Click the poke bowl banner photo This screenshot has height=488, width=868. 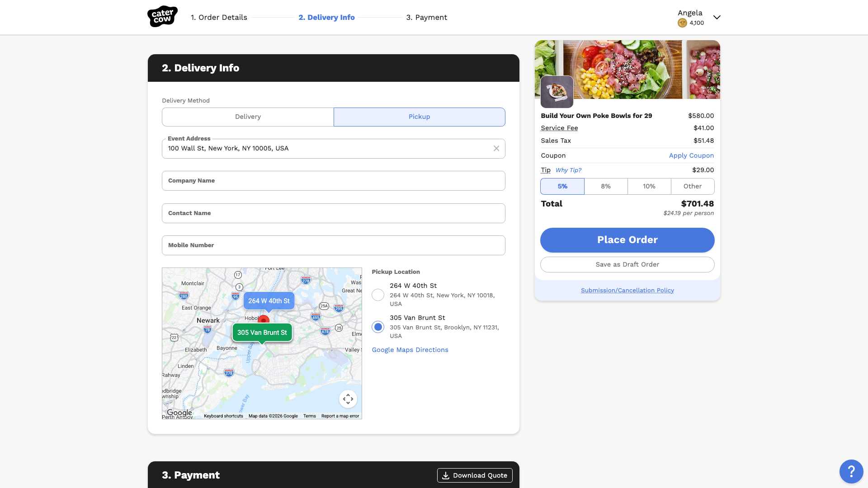627,70
